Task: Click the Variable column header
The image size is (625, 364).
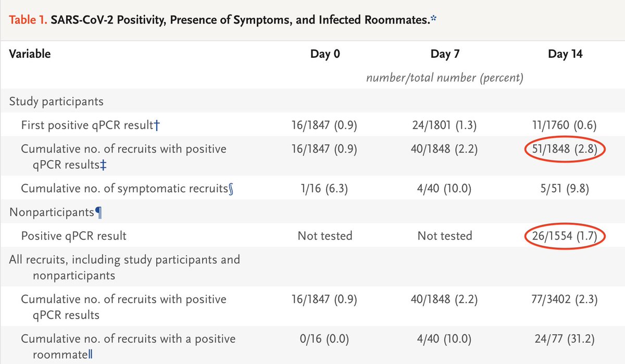Action: point(30,54)
